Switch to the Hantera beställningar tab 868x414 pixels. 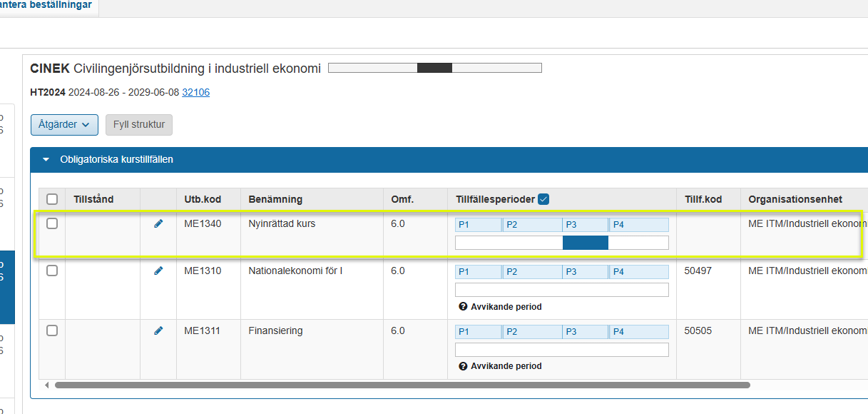[x=46, y=5]
